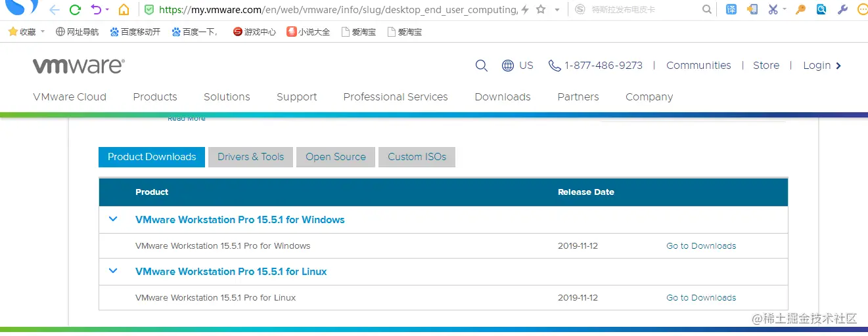Click the purple undo-close-tab arrow icon

[x=96, y=10]
